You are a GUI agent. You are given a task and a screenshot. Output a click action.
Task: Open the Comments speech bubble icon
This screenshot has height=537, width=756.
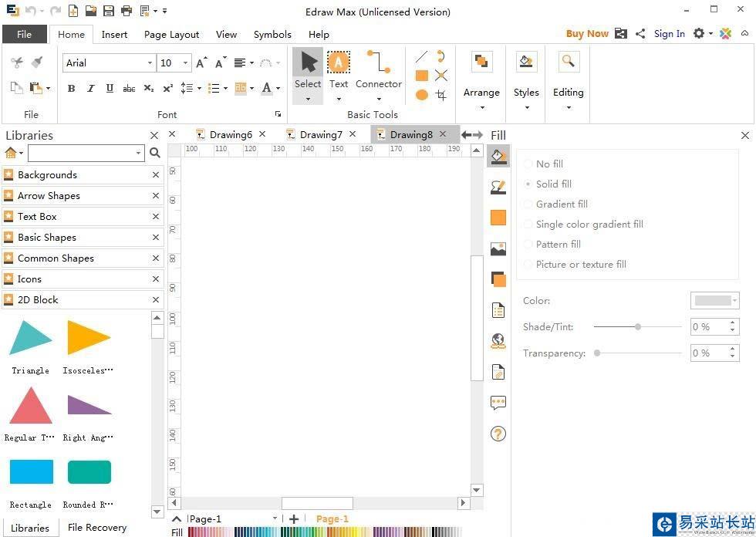coord(498,403)
